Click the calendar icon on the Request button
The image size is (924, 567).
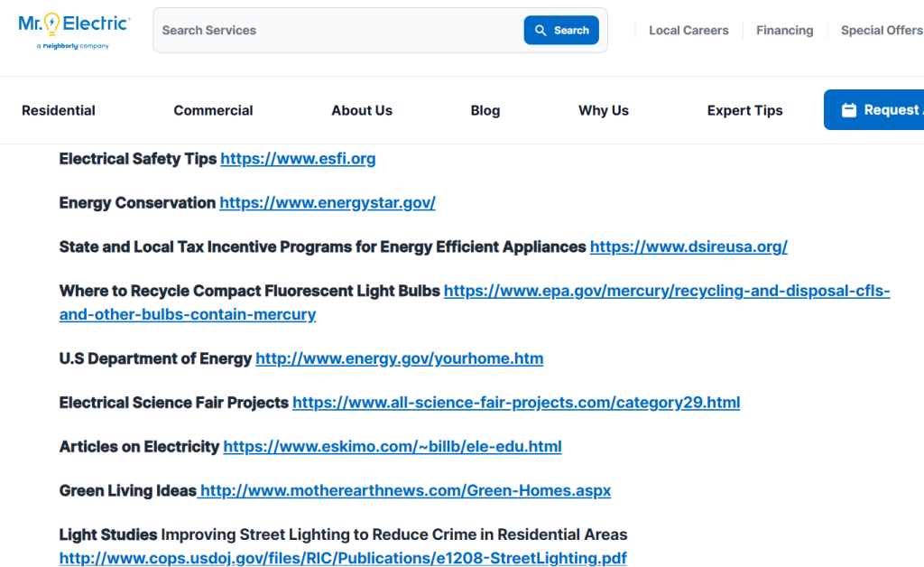(849, 109)
